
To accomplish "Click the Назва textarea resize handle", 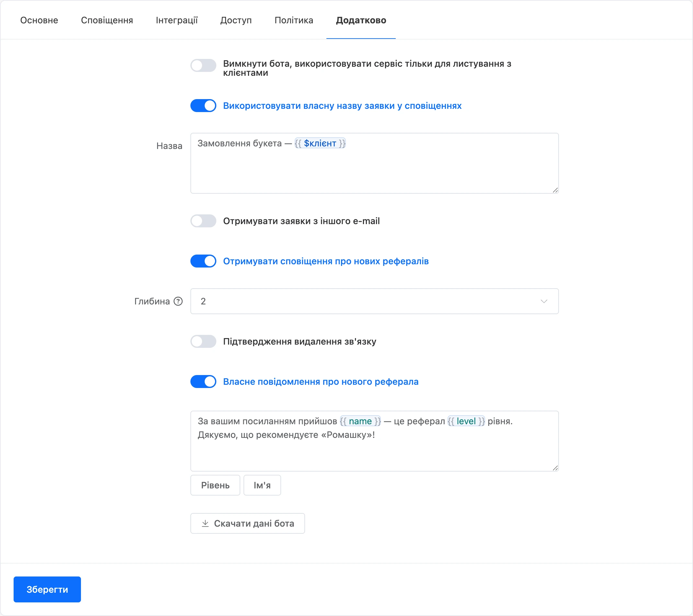I will coord(555,190).
